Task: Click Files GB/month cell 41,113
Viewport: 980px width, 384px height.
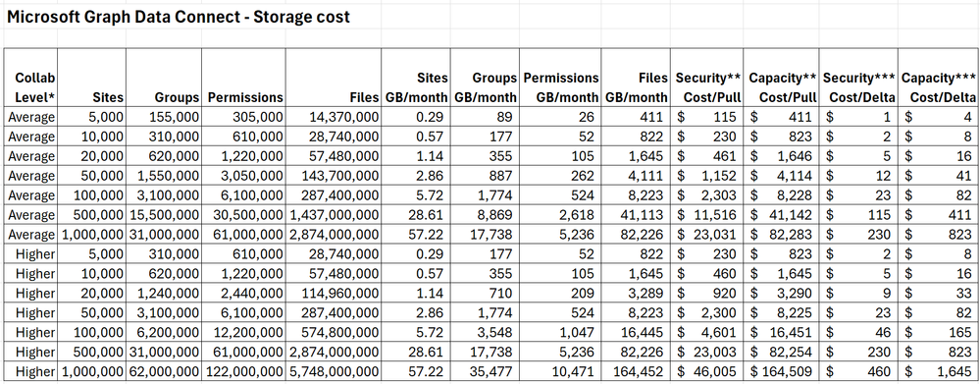Action: (x=637, y=214)
